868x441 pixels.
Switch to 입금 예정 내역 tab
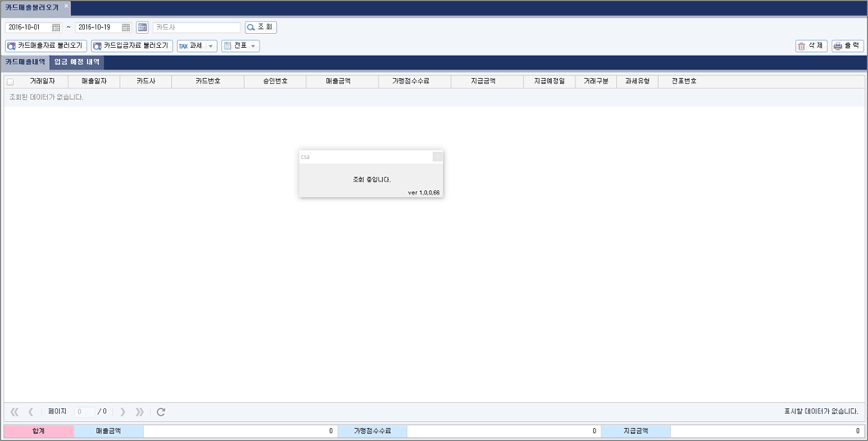click(x=77, y=62)
